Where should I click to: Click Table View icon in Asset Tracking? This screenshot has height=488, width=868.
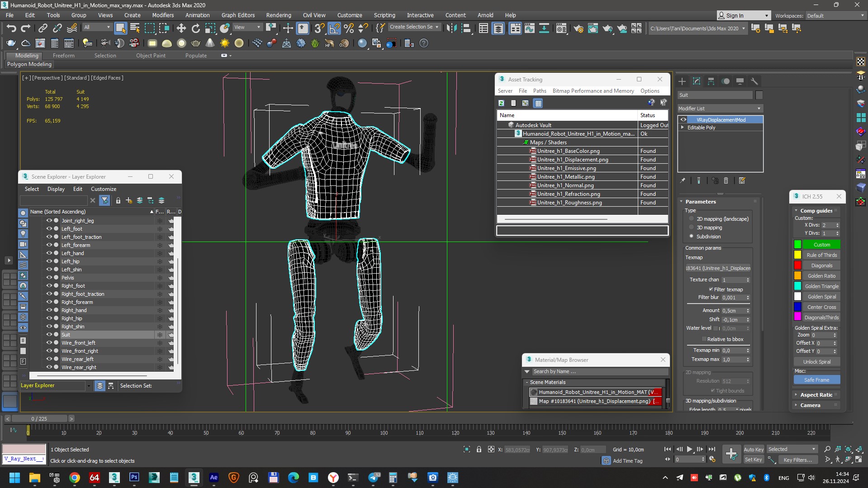(x=538, y=103)
